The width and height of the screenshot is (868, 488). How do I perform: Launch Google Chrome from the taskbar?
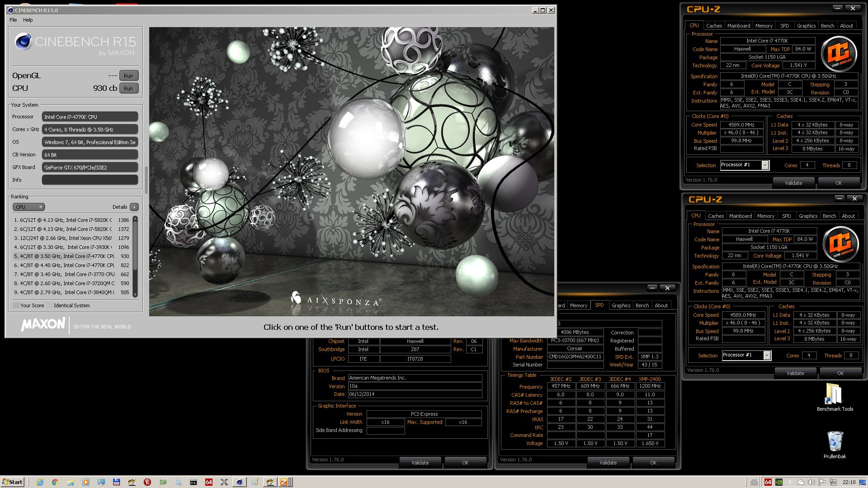[55, 482]
